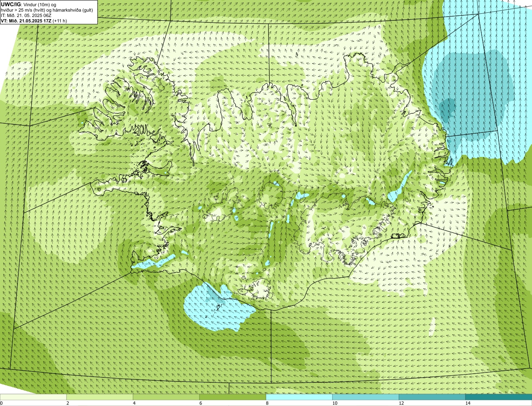
Task: Click the darkest teal swatch above 14 m/s
Action: (x=499, y=397)
